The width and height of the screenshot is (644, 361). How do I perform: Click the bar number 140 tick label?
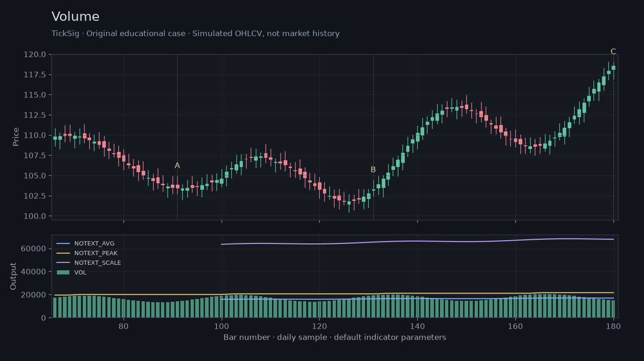pyautogui.click(x=417, y=326)
